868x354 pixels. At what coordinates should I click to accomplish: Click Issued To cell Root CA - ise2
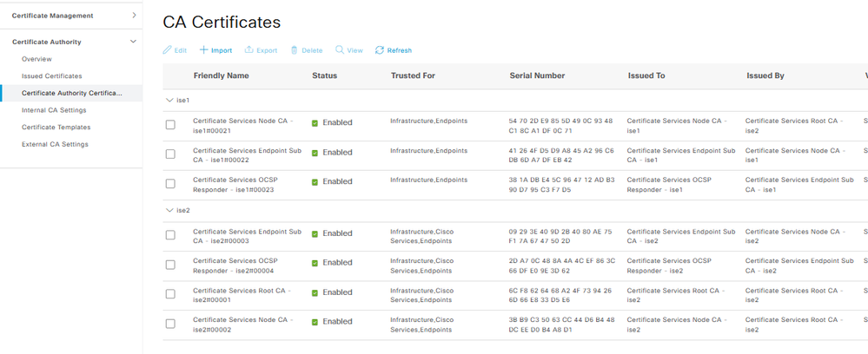(674, 295)
